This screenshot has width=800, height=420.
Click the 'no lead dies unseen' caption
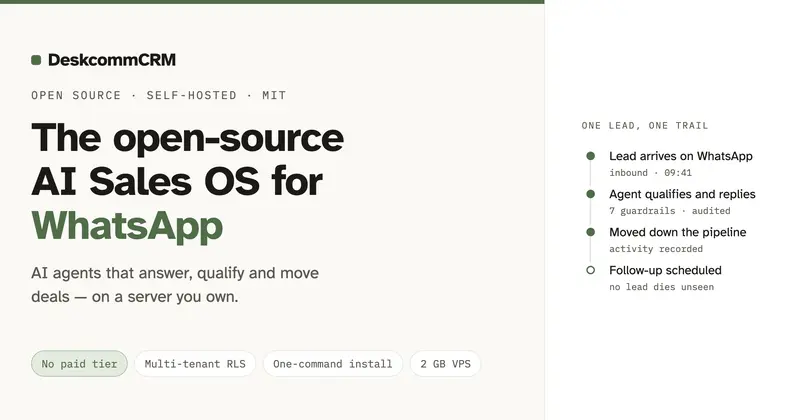tap(662, 287)
